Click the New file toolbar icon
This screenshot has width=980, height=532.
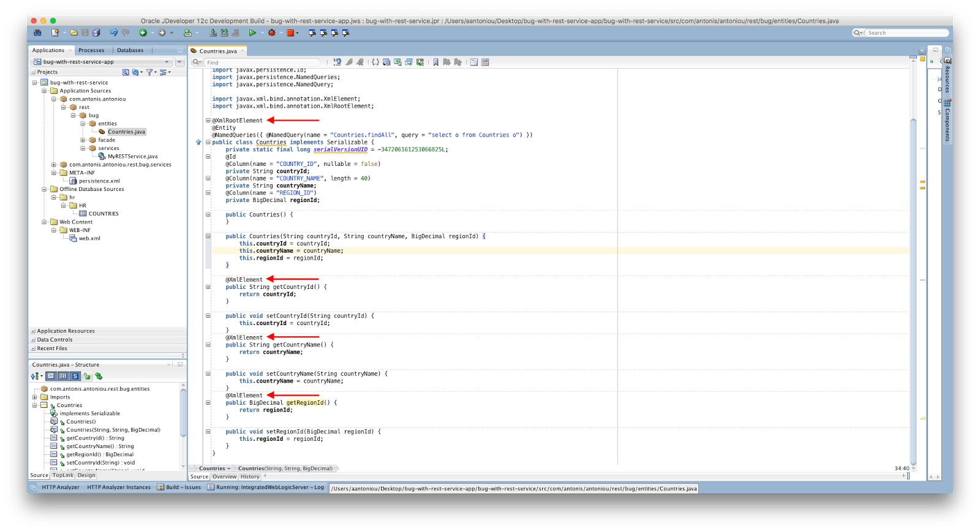click(55, 33)
